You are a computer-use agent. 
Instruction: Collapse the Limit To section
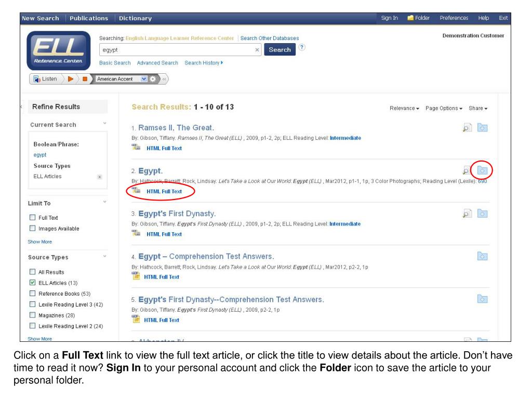(x=105, y=202)
